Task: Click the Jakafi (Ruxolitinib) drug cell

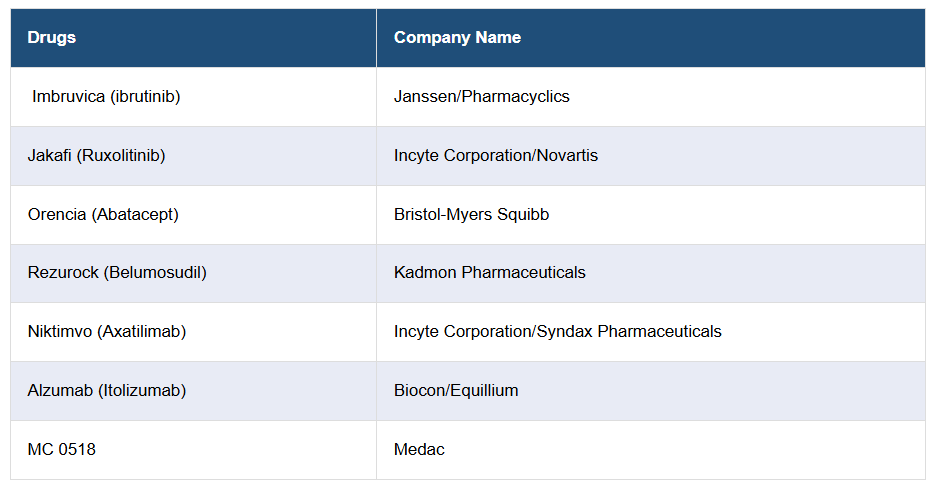Action: (x=96, y=156)
